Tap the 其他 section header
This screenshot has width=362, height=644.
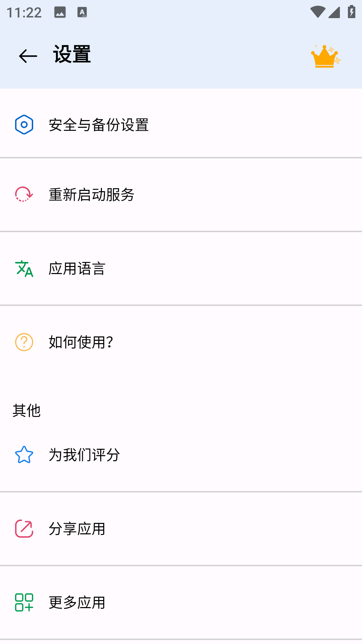tap(26, 411)
